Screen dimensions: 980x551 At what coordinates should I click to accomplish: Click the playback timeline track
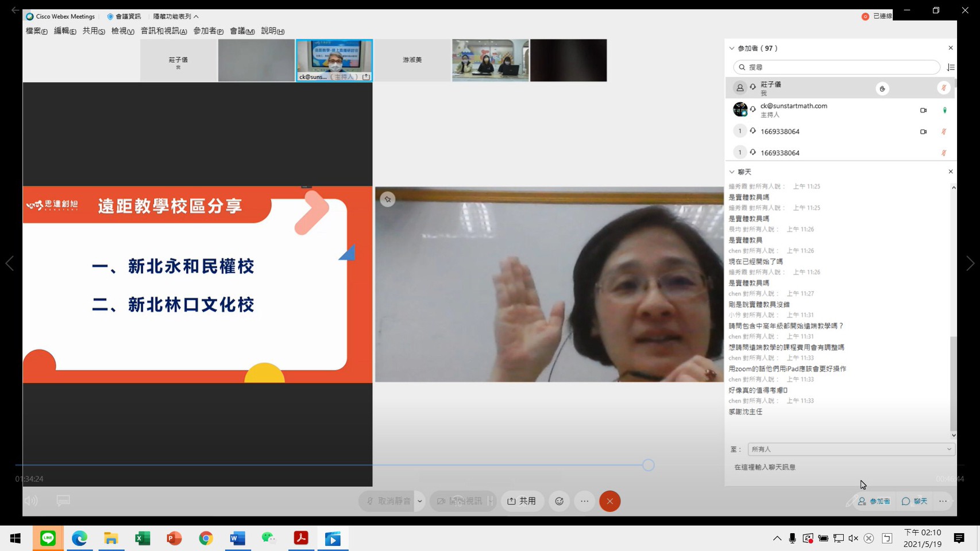pyautogui.click(x=489, y=465)
